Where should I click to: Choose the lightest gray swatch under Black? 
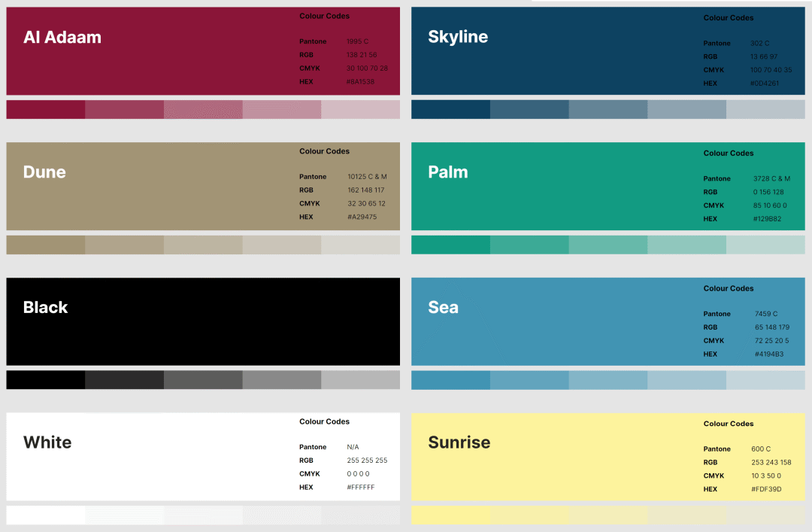(360, 380)
